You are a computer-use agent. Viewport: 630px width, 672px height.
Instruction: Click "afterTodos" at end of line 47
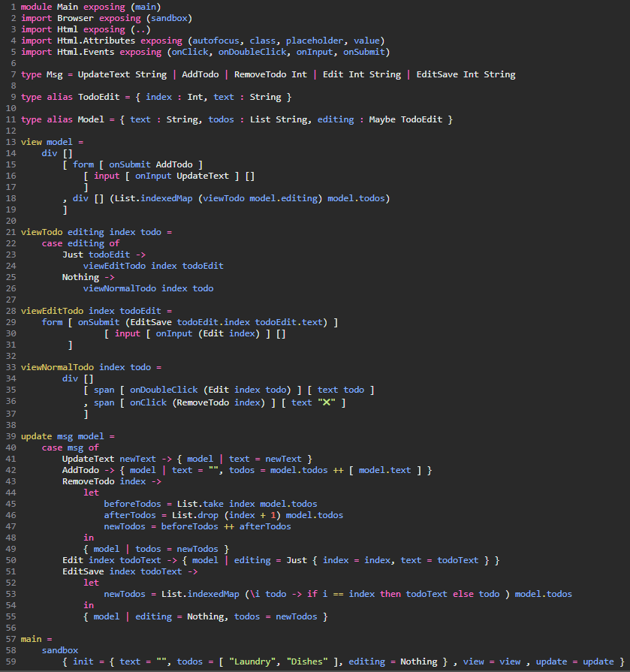point(265,526)
